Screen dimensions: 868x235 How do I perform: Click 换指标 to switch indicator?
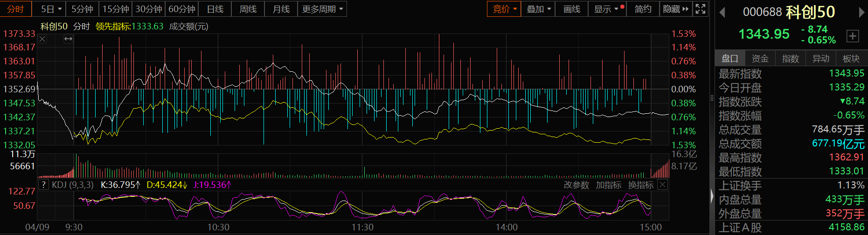coord(640,185)
